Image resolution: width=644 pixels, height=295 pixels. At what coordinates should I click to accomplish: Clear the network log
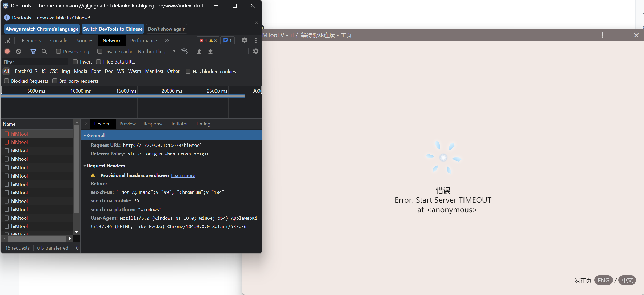coord(18,51)
